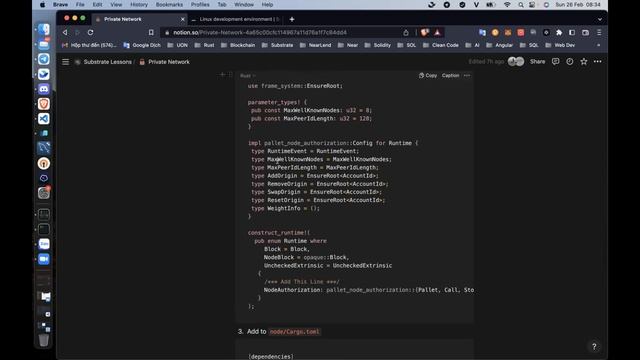Switch to Linux development environment tab
Viewport: 640px width, 360px height.
click(236, 19)
